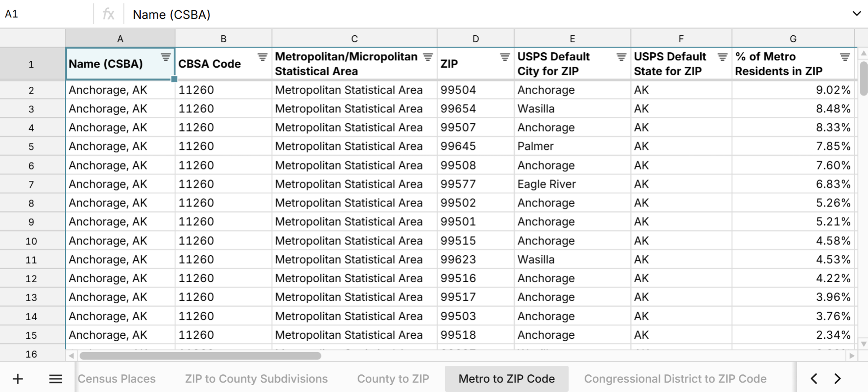Select column G header
This screenshot has width=868, height=392.
(793, 38)
